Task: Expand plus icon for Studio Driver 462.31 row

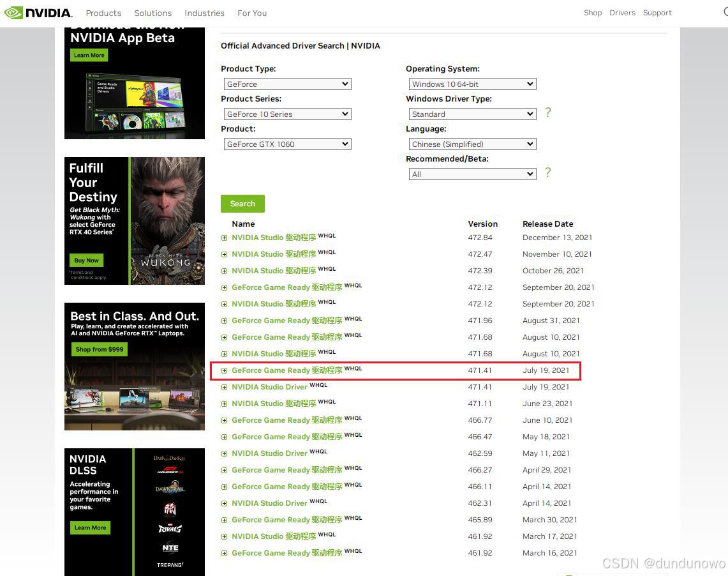Action: click(224, 504)
